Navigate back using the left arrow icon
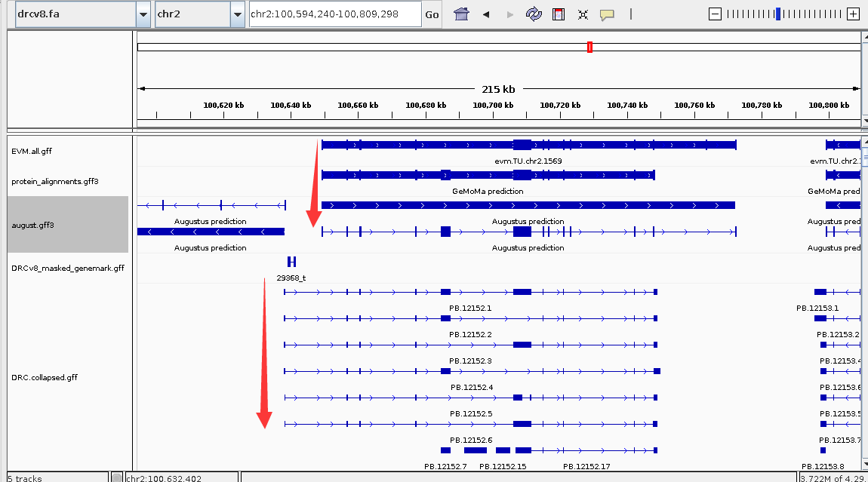Image resolution: width=868 pixels, height=482 pixels. (485, 14)
